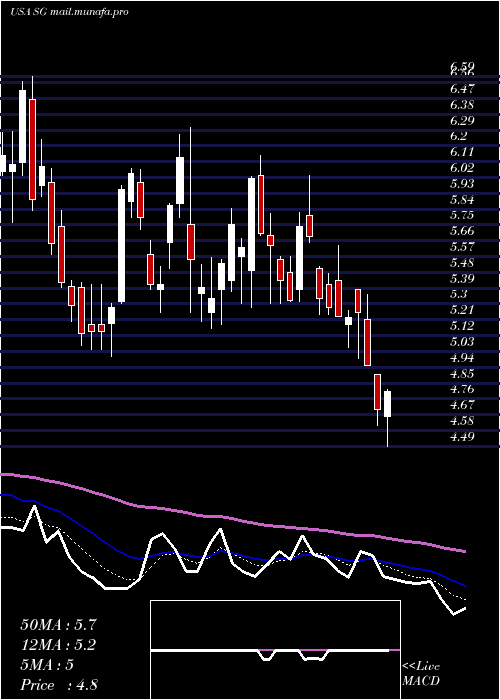
Task: Click the '50MA : 5.7' readout
Action: [x=58, y=625]
